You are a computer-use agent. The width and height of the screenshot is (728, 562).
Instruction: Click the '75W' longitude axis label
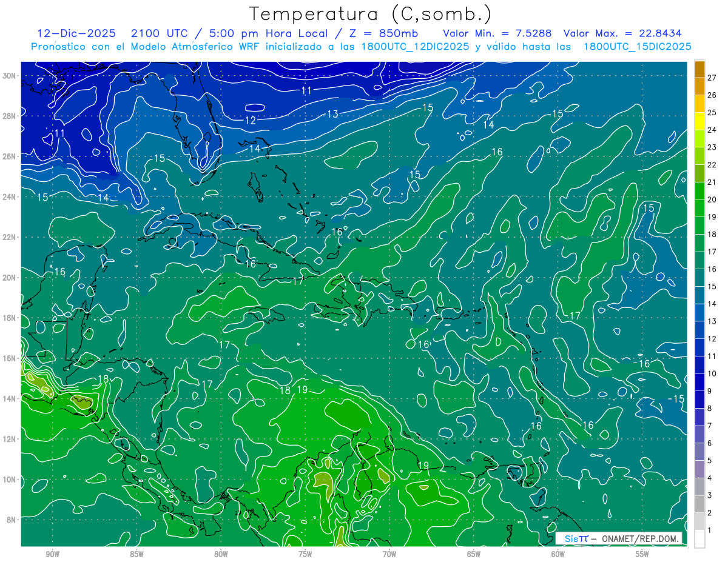[305, 554]
